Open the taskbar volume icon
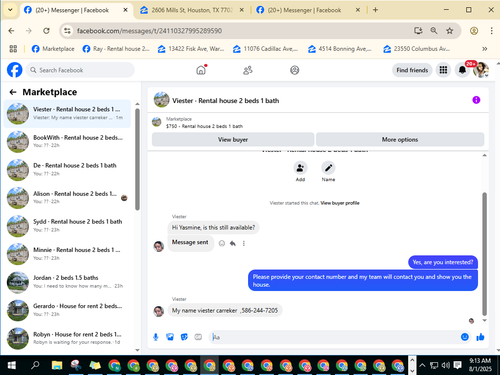This screenshot has height=375, width=500. (446, 365)
